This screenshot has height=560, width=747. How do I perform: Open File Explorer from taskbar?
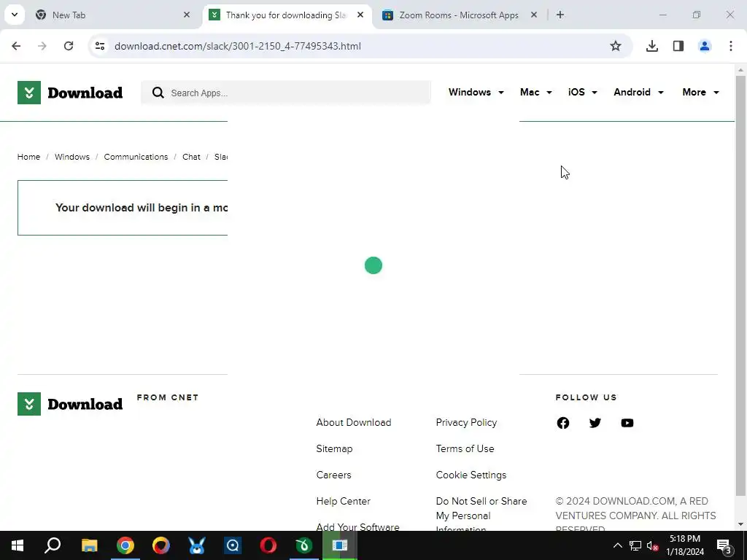89,545
